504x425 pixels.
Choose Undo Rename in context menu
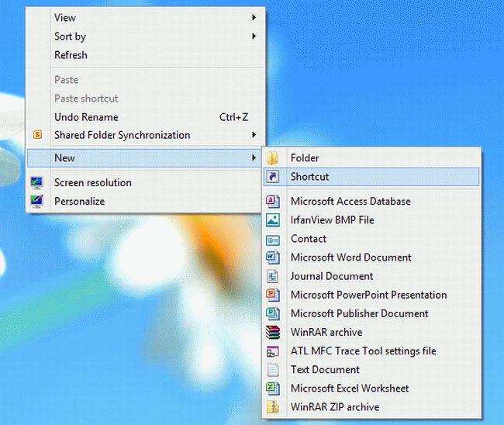(x=146, y=117)
